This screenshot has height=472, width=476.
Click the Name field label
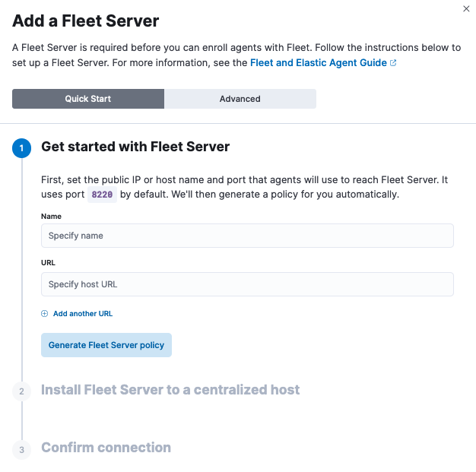(51, 217)
